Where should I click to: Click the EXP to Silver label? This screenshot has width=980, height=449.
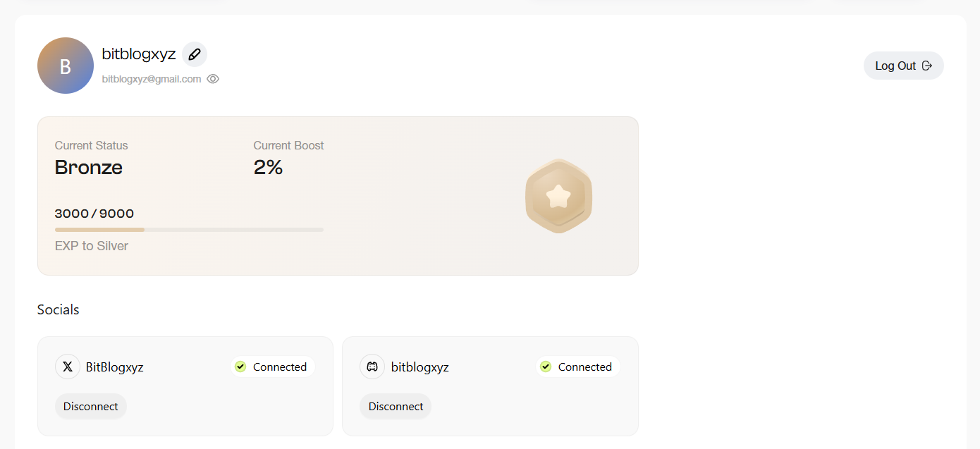(x=92, y=246)
